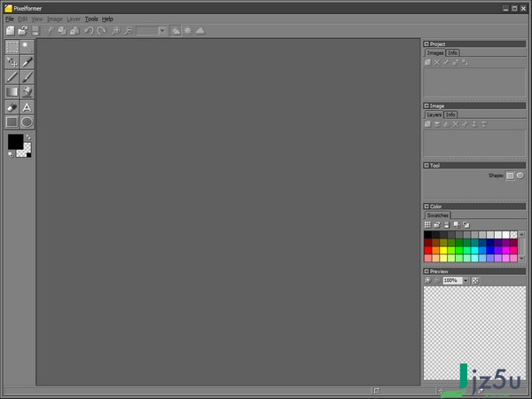Select the Swatches tab
Viewport: 532px width, 399px height.
pos(438,215)
